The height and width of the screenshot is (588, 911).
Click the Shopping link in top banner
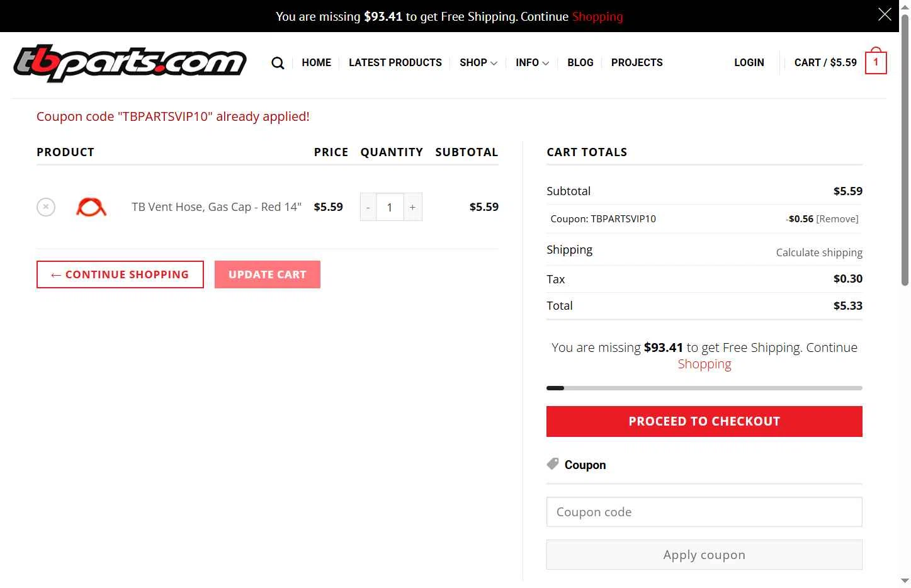coord(597,16)
